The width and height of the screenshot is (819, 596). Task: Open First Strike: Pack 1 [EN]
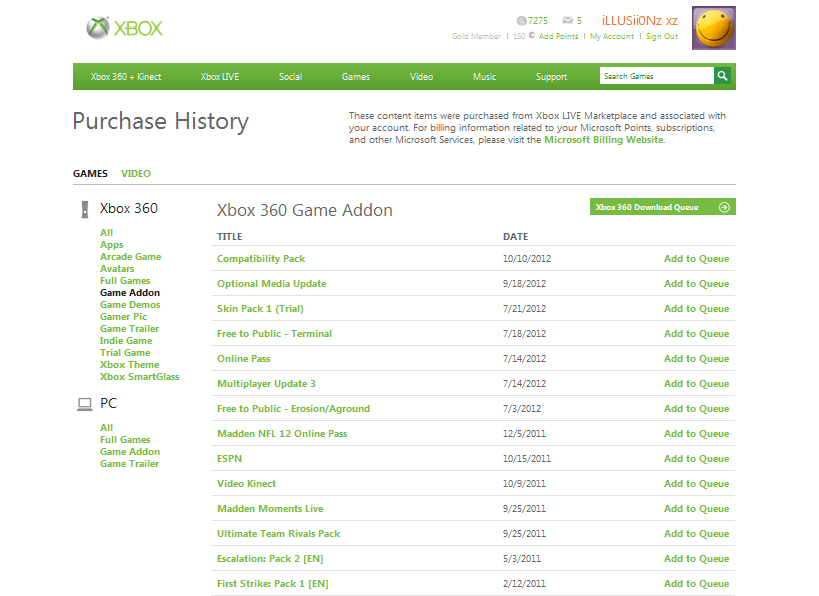[x=273, y=584]
